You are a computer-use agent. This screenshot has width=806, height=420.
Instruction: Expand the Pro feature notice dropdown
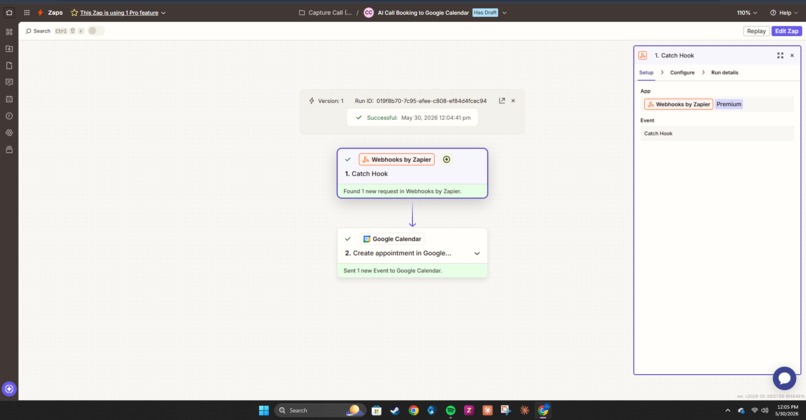163,13
